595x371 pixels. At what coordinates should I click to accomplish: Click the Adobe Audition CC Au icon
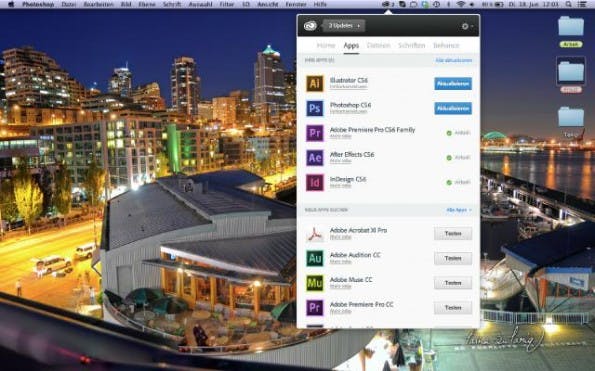315,258
